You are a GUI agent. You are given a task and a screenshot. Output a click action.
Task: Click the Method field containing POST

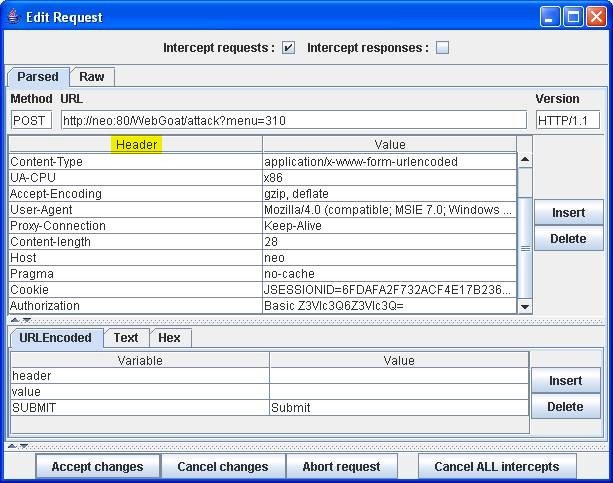(31, 120)
